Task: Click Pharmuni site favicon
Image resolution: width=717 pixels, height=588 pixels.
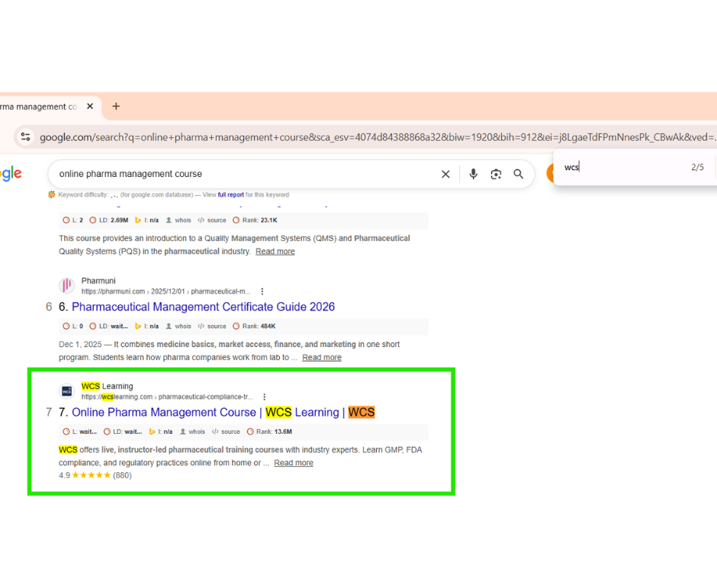Action: 67,285
